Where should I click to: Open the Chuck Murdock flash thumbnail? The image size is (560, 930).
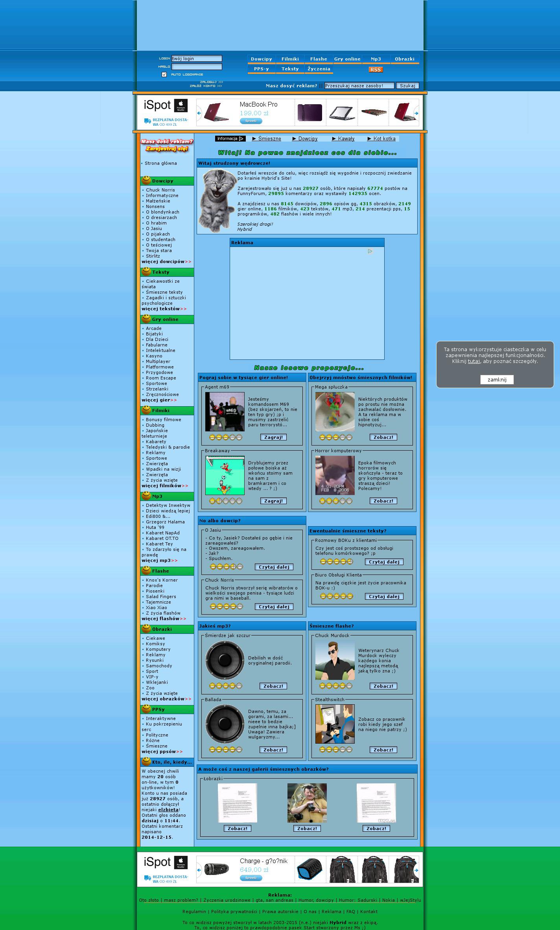(335, 660)
